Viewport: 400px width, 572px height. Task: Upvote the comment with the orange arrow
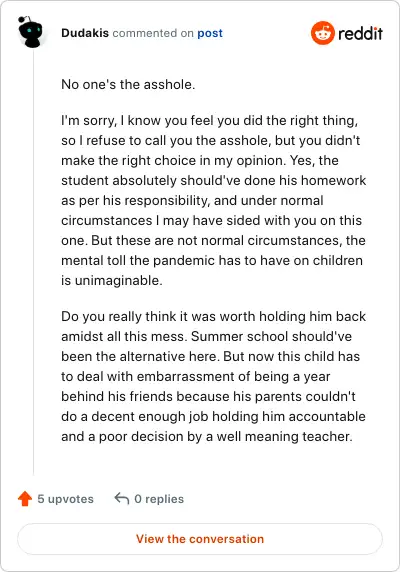(x=25, y=499)
